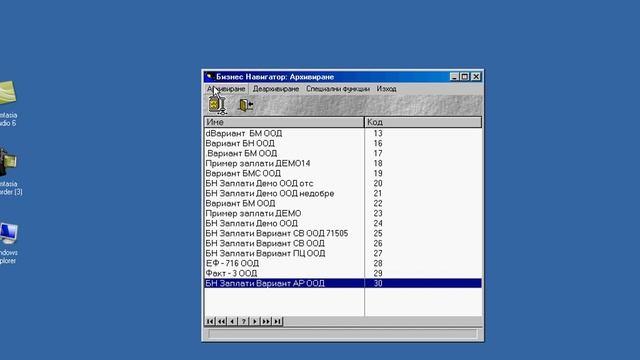Open the Архивиране menu
The width and height of the screenshot is (640, 360).
point(226,89)
